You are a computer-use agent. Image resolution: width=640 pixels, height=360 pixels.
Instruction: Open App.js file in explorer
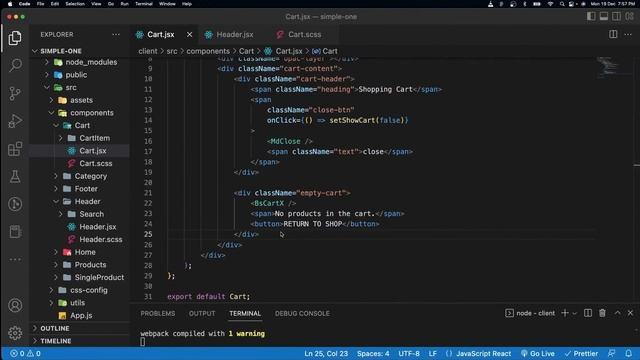pyautogui.click(x=81, y=316)
